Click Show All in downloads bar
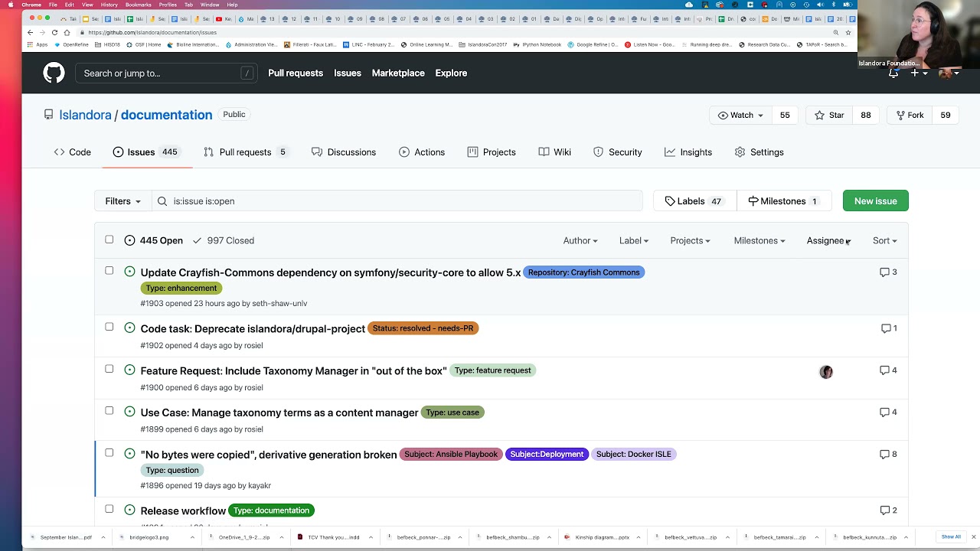Image resolution: width=980 pixels, height=551 pixels. (951, 537)
